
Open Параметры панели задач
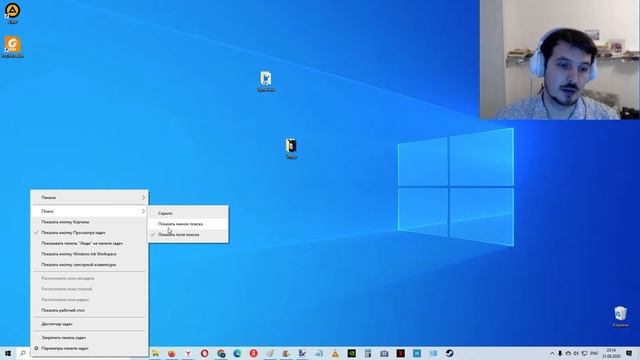pyautogui.click(x=89, y=348)
